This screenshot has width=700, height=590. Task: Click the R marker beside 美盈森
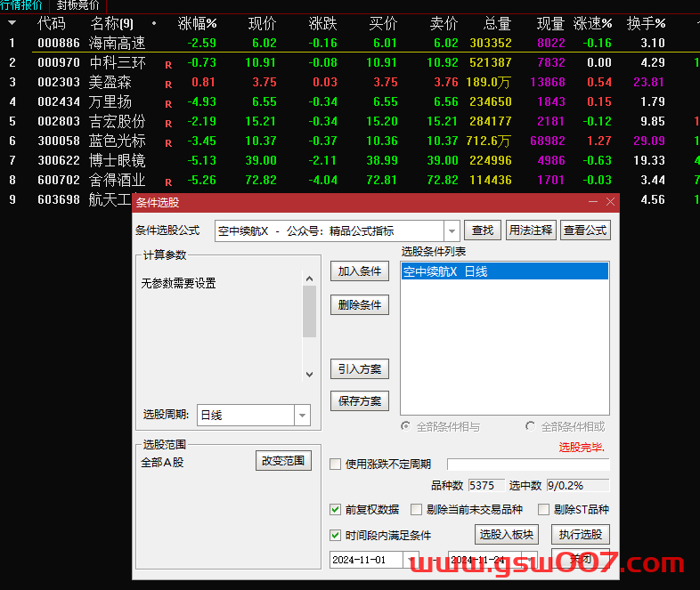click(168, 84)
